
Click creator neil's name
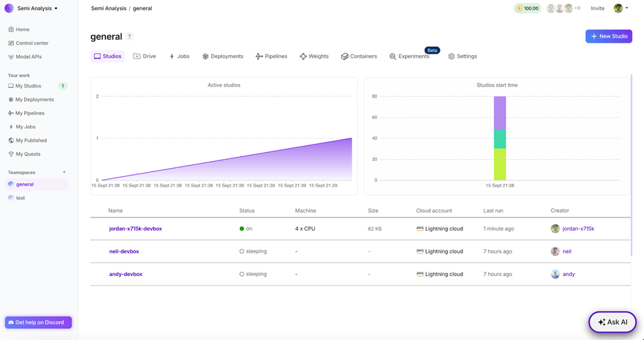pyautogui.click(x=567, y=251)
